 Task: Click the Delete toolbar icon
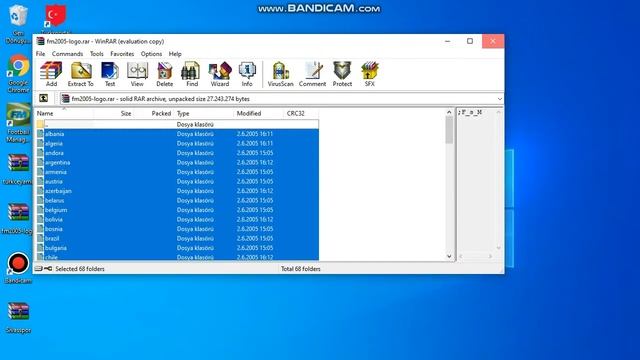pyautogui.click(x=164, y=74)
